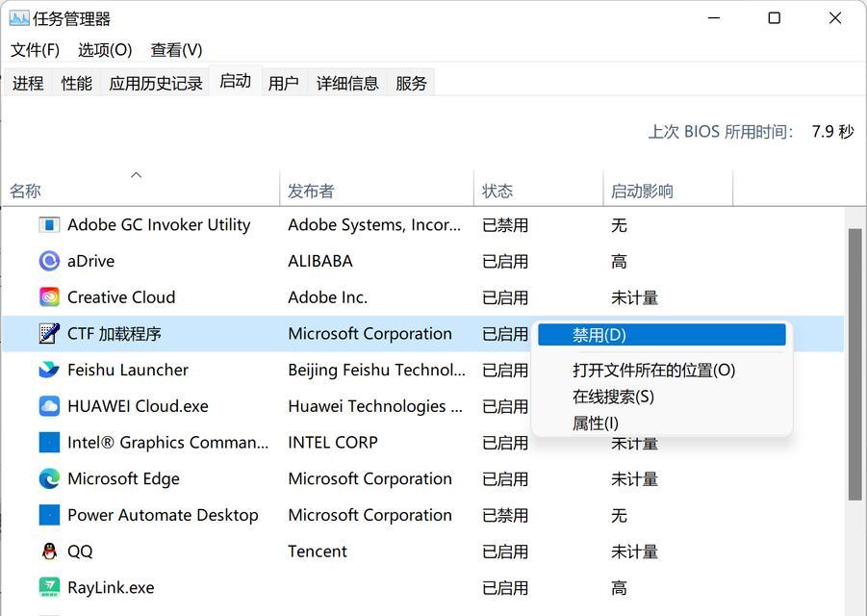Maximize the Task Manager window
This screenshot has width=867, height=616.
tap(774, 18)
